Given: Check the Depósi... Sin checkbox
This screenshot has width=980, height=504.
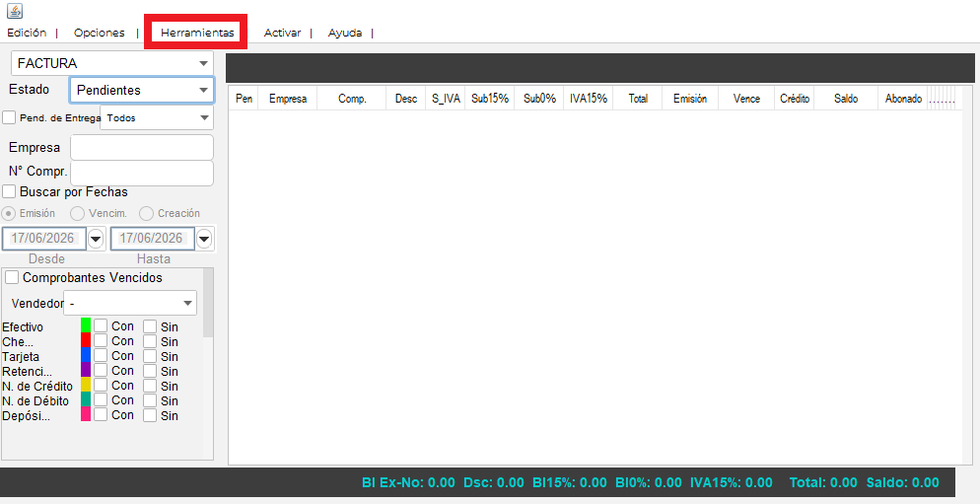Looking at the screenshot, I should [x=150, y=415].
